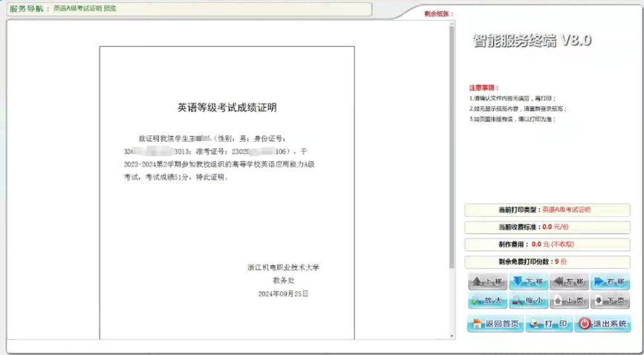Zoom in using the 放大 button
Viewport: 644px width, 355px height.
(x=487, y=301)
